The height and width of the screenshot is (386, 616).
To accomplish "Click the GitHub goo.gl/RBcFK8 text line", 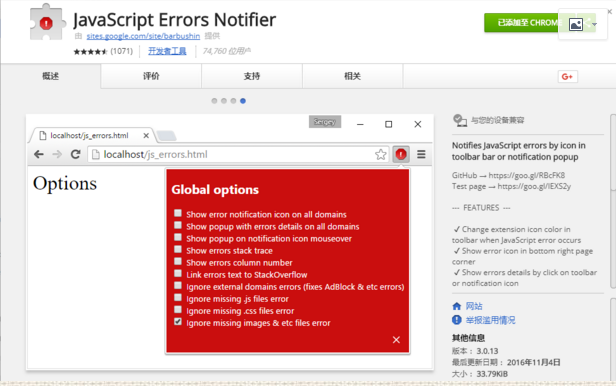I will 508,175.
